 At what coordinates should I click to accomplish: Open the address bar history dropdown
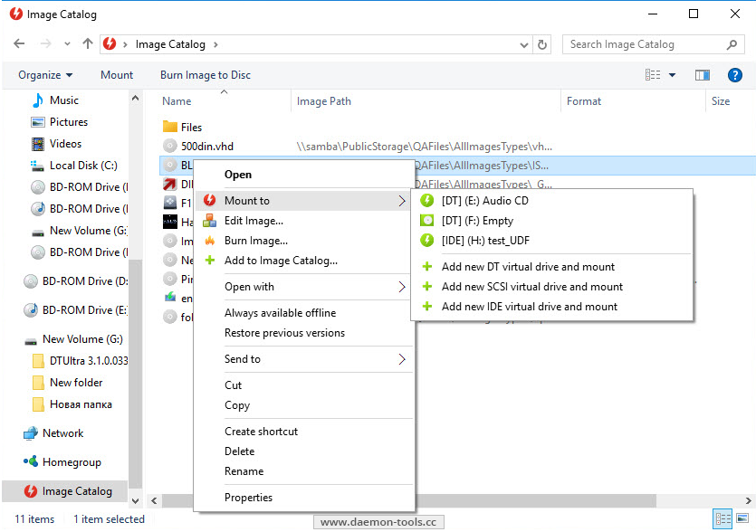point(523,43)
